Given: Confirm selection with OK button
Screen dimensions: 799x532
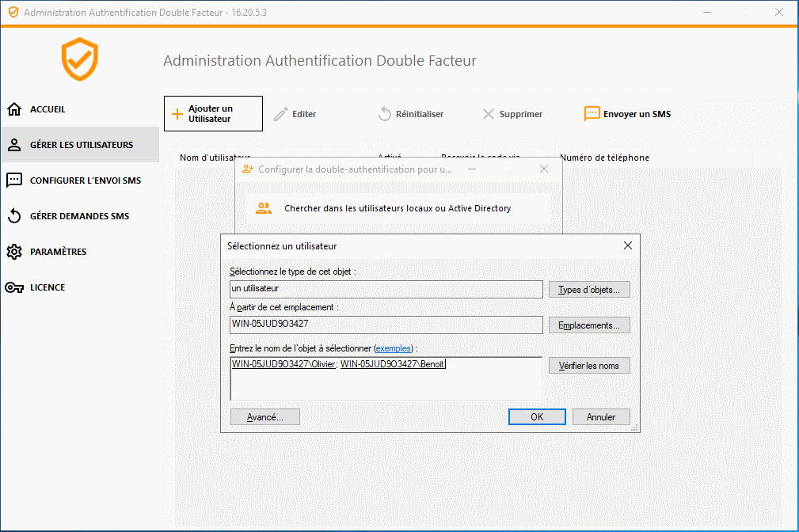Looking at the screenshot, I should pos(537,417).
